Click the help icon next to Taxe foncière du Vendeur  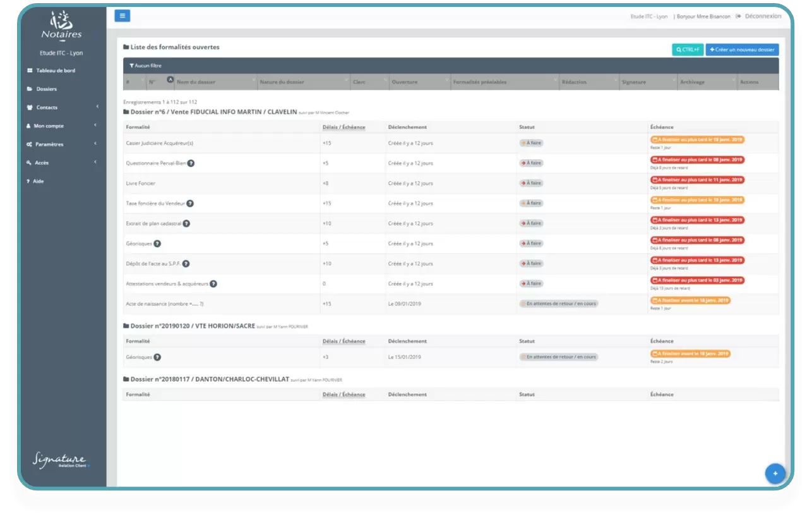(x=190, y=203)
